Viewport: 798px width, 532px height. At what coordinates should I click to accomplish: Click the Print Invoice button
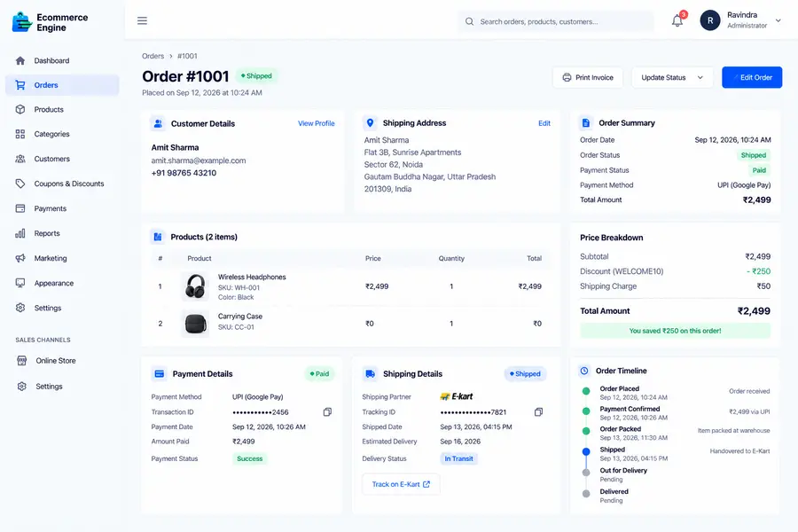point(588,77)
